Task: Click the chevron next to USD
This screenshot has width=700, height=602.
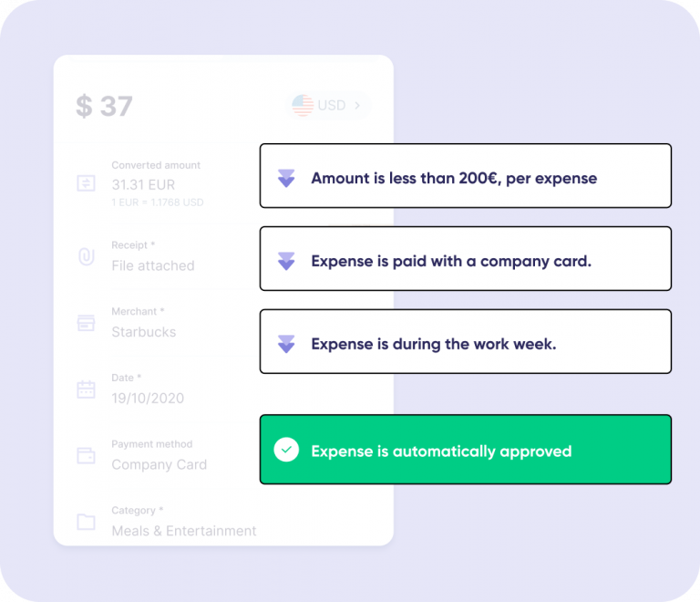Action: click(x=357, y=106)
